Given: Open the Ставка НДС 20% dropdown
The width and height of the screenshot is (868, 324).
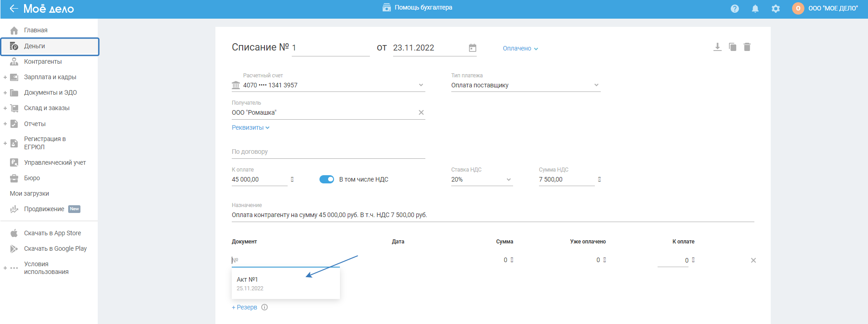Looking at the screenshot, I should tap(509, 179).
